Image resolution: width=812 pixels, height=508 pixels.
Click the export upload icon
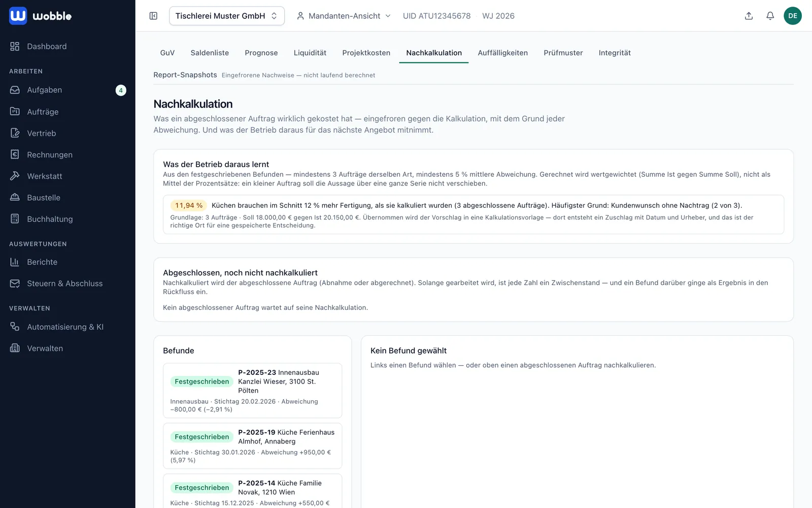(x=749, y=16)
